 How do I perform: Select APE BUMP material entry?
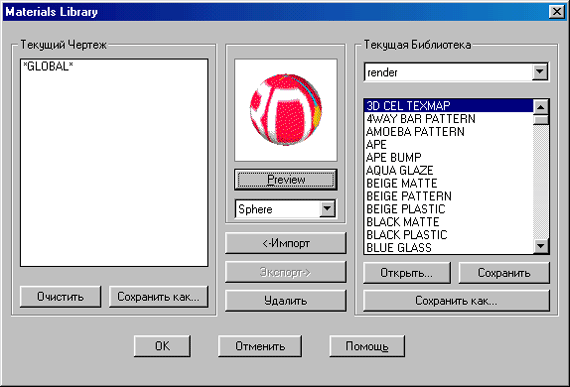(449, 157)
